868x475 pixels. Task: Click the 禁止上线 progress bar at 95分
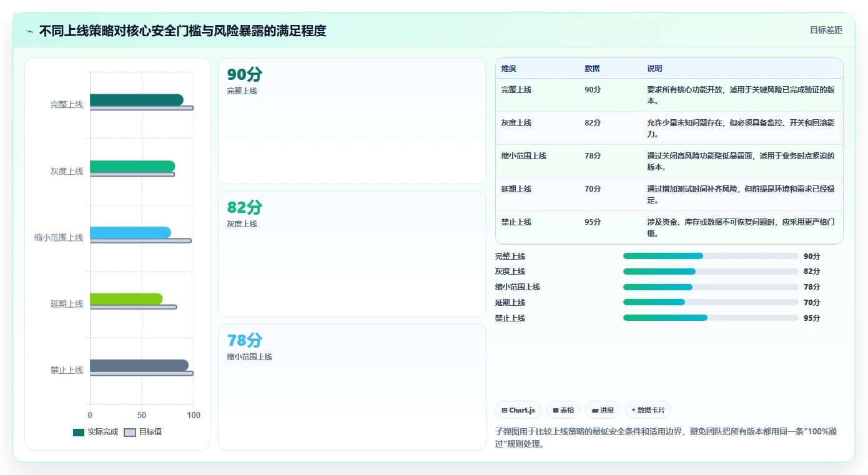[711, 318]
